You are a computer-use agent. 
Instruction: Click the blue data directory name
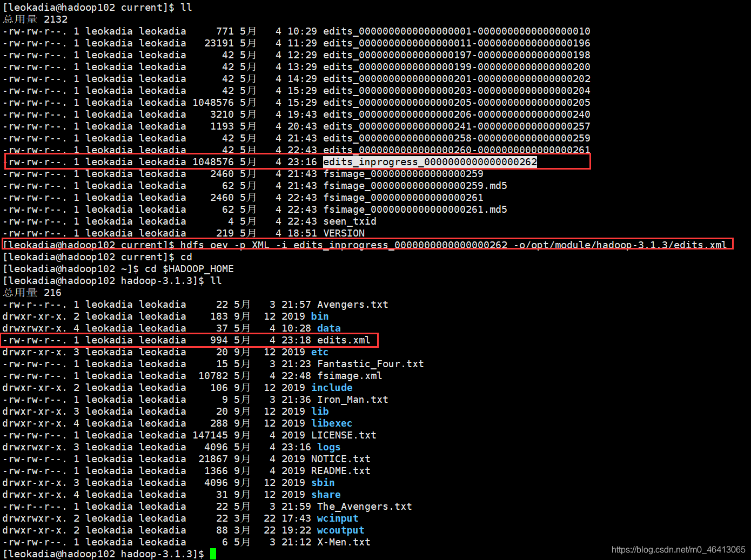point(328,328)
